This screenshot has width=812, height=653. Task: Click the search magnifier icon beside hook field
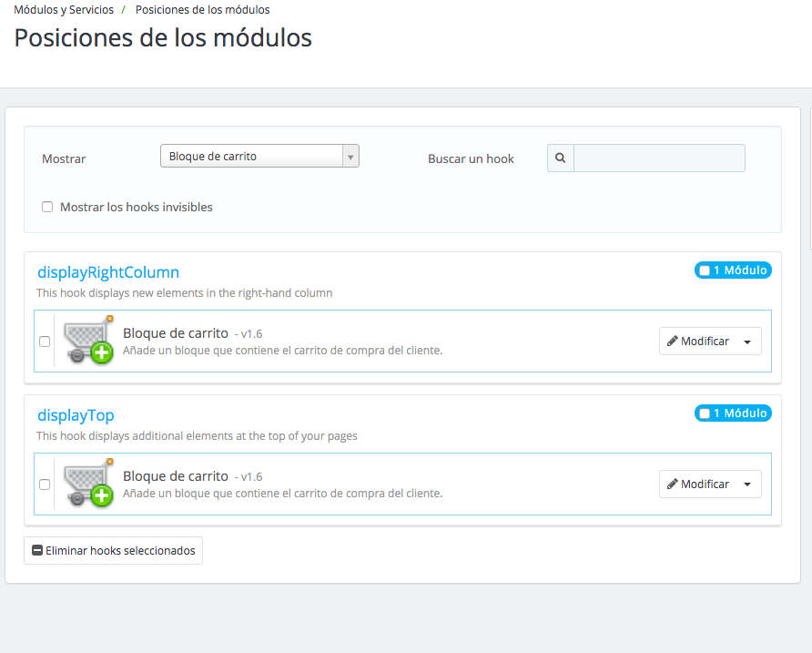[x=561, y=158]
